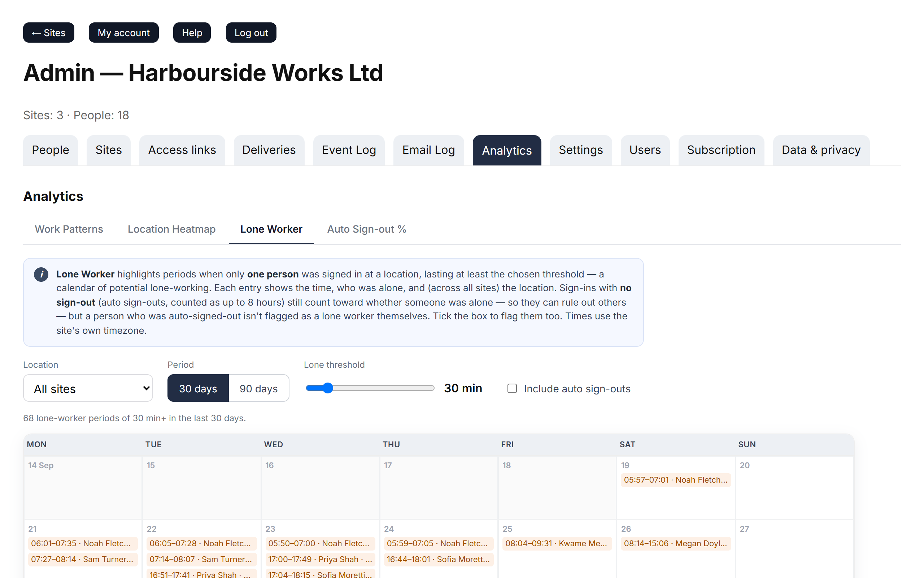Go back to Sites with arrow button

(48, 33)
